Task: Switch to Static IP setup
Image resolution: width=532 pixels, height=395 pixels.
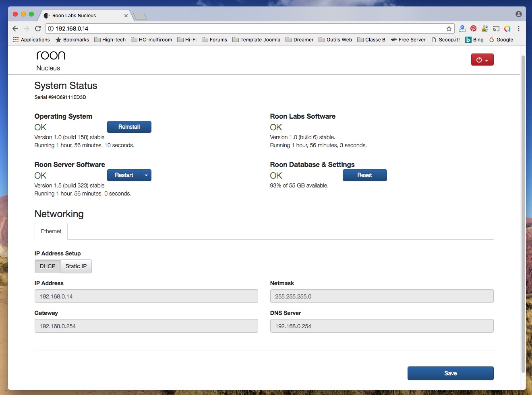Action: [76, 266]
